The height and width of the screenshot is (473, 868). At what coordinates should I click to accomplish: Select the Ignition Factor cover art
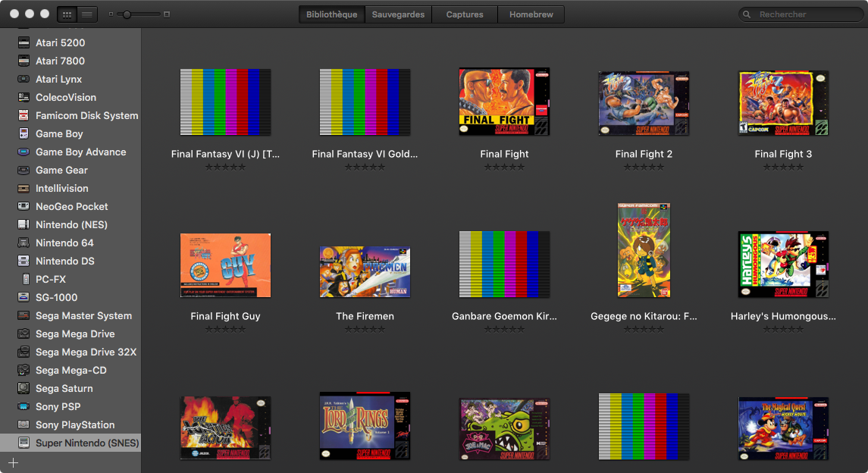[x=225, y=428]
